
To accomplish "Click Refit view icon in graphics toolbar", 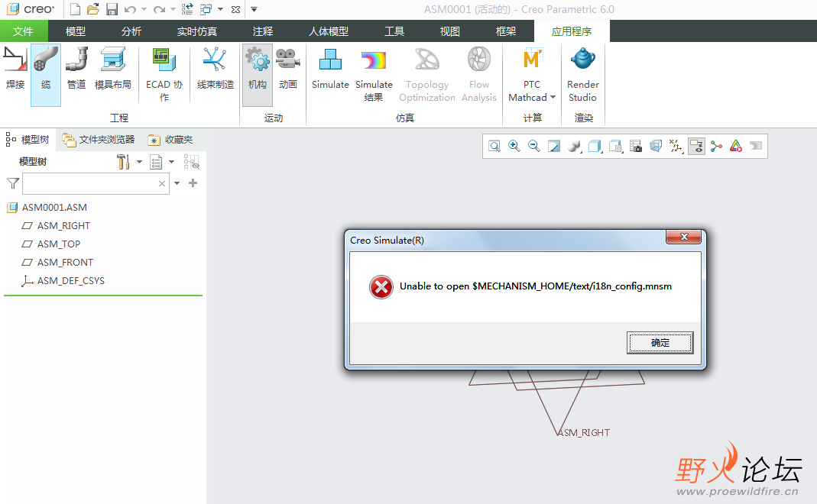I will (494, 147).
